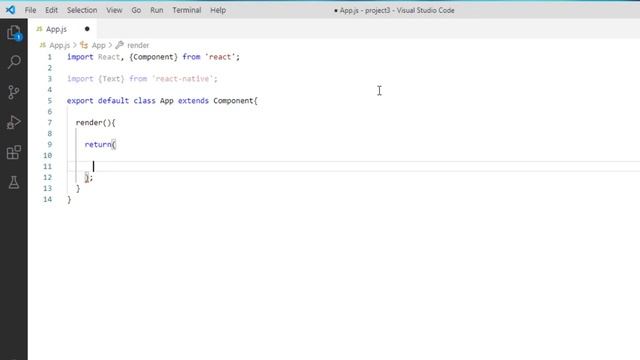Open the Help menu
This screenshot has width=640, height=360.
pyautogui.click(x=218, y=10)
